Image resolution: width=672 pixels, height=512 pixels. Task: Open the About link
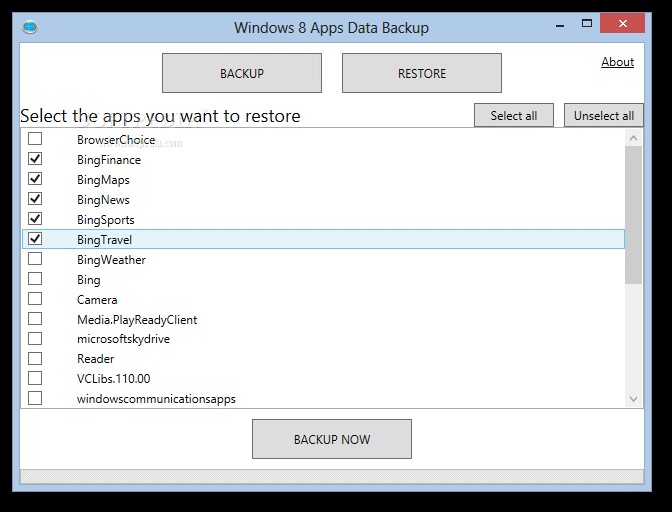point(617,62)
